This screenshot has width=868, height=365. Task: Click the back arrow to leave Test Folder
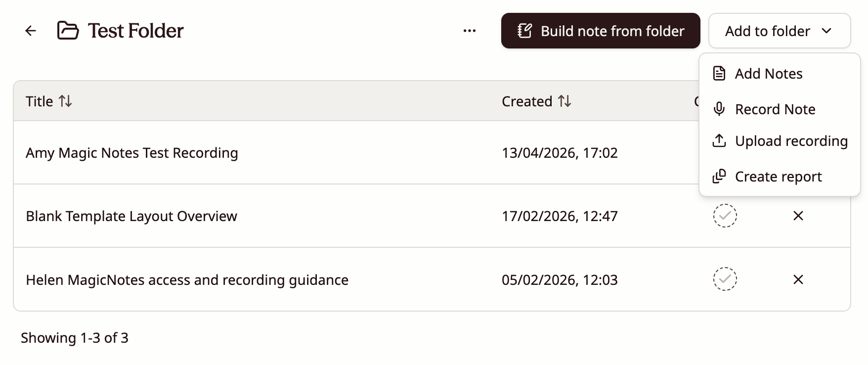click(x=31, y=31)
